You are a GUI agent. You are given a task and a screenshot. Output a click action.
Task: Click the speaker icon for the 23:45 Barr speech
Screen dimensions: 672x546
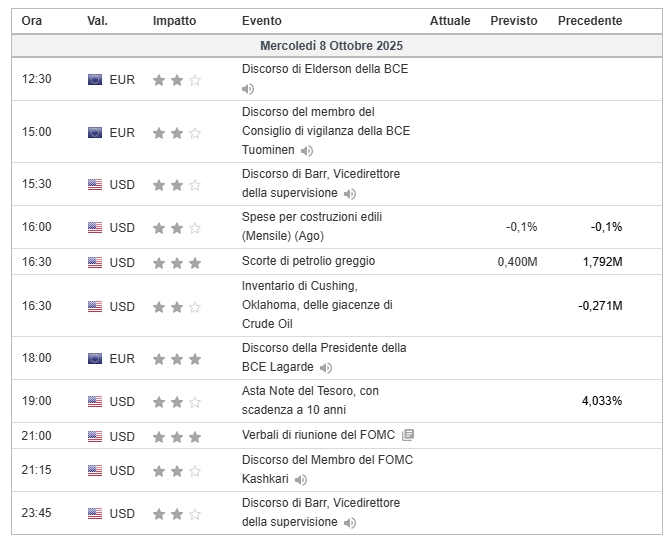[350, 523]
